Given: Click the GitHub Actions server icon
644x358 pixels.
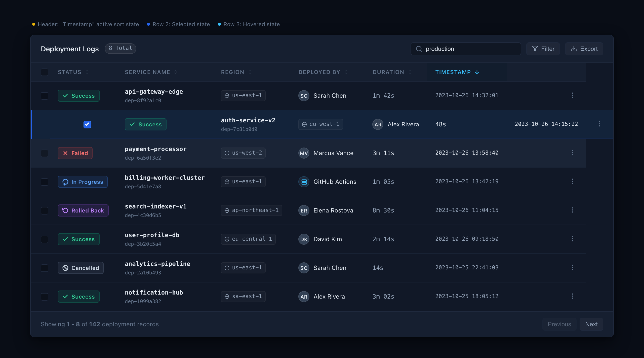Looking at the screenshot, I should [x=304, y=182].
